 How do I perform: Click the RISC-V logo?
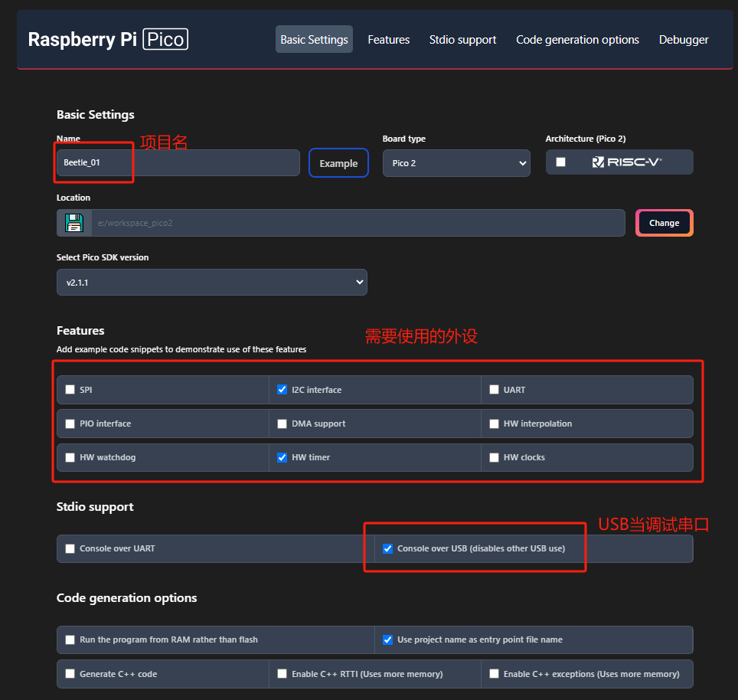pyautogui.click(x=627, y=162)
